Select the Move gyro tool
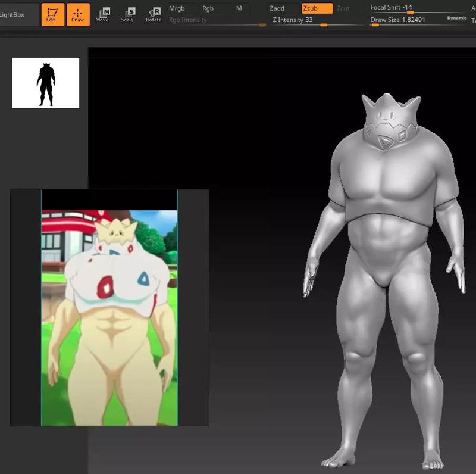 click(102, 13)
